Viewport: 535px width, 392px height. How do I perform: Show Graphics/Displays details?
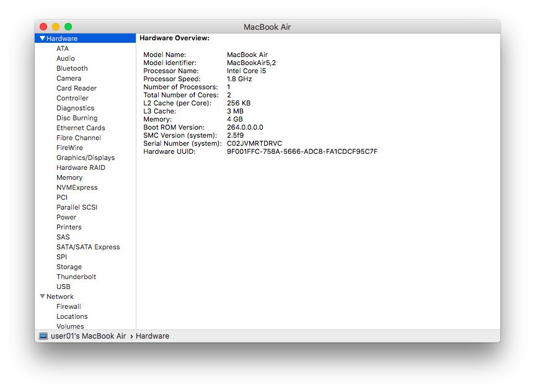point(86,158)
